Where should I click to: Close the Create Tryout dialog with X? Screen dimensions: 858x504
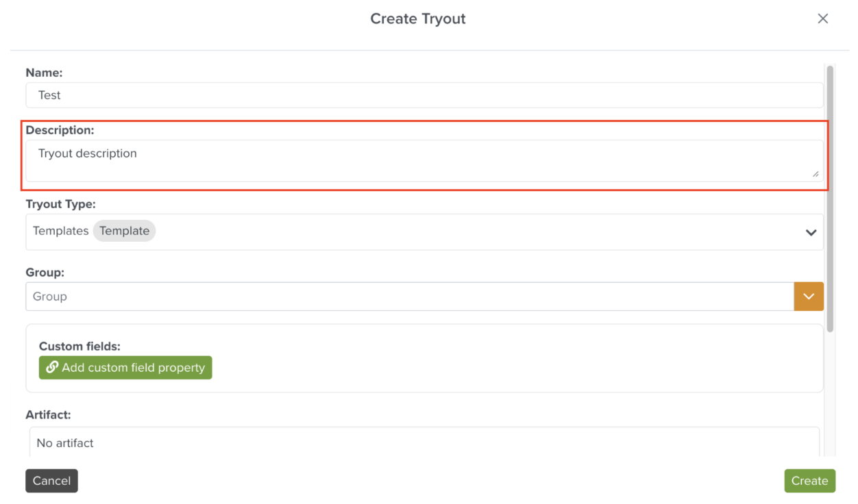822,18
